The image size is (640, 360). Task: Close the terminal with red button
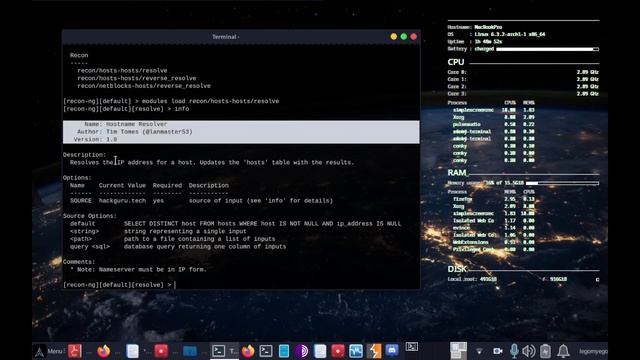click(x=413, y=37)
